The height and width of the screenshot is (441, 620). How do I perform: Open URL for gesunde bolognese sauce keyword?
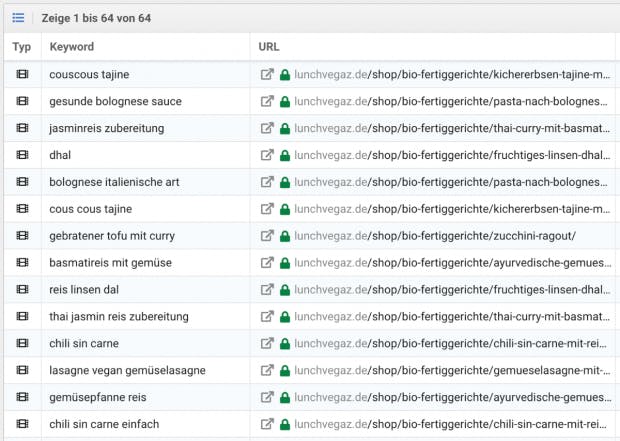[451, 101]
